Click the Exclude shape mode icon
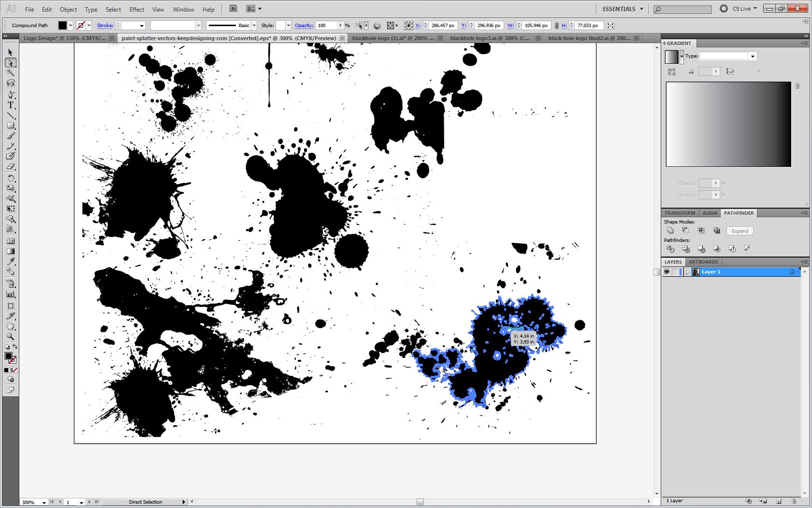Screen dimensions: 812x508 tap(717, 231)
